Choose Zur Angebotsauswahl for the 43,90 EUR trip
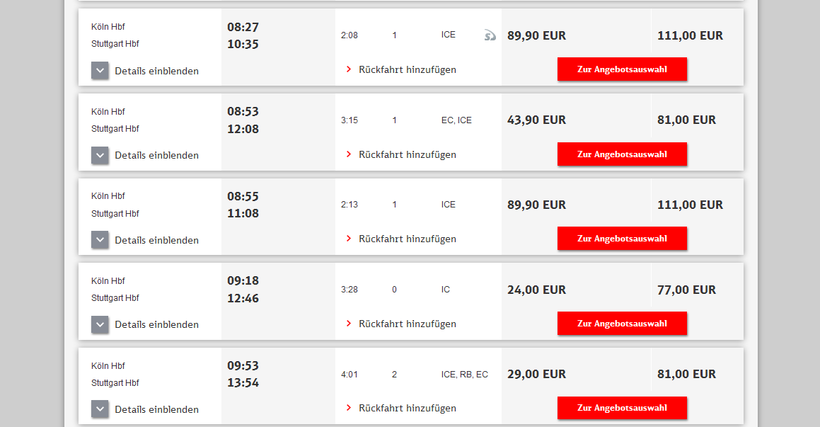This screenshot has width=820, height=427. pos(622,154)
